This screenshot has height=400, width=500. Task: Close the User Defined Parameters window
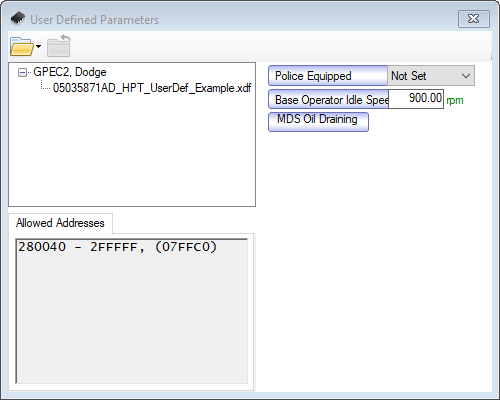click(x=474, y=19)
